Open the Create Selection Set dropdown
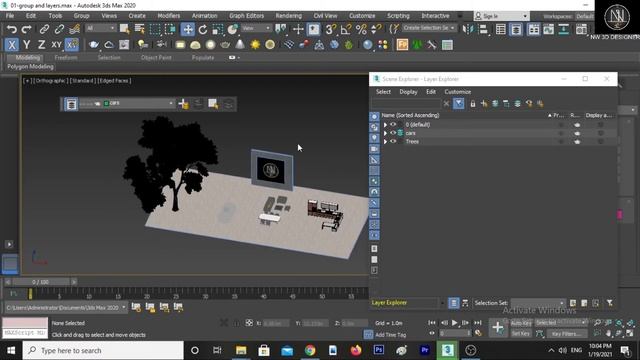The width and height of the screenshot is (640, 360). point(429,28)
